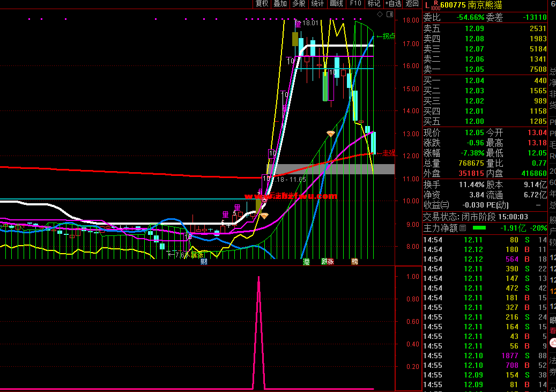556x392 pixels.
Task: Open the list icon beside 主力净额
Action: pos(462,228)
